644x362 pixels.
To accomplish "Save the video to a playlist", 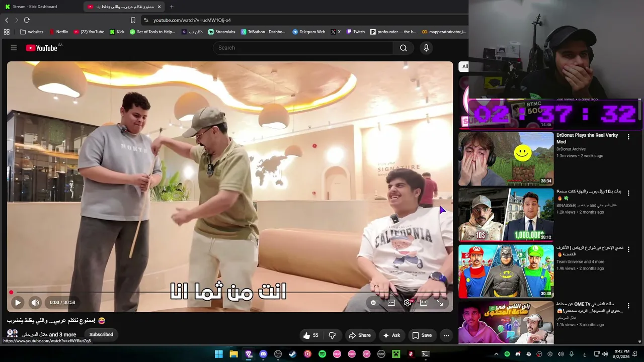I will pos(422,335).
